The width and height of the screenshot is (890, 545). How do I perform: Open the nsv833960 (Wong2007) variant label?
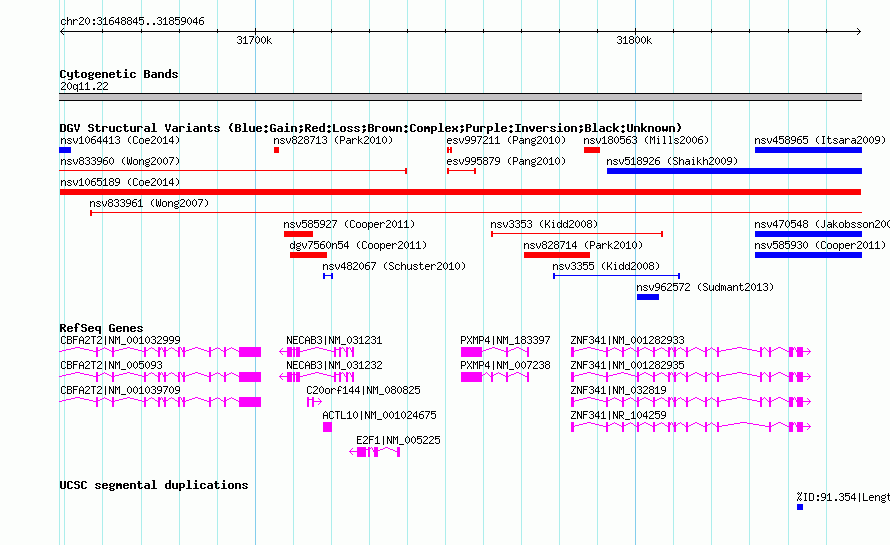tap(120, 161)
